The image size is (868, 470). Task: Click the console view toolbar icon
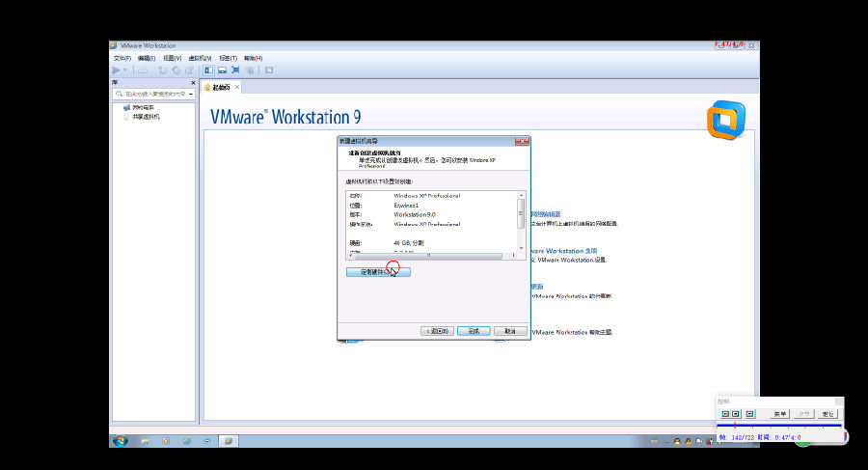269,70
